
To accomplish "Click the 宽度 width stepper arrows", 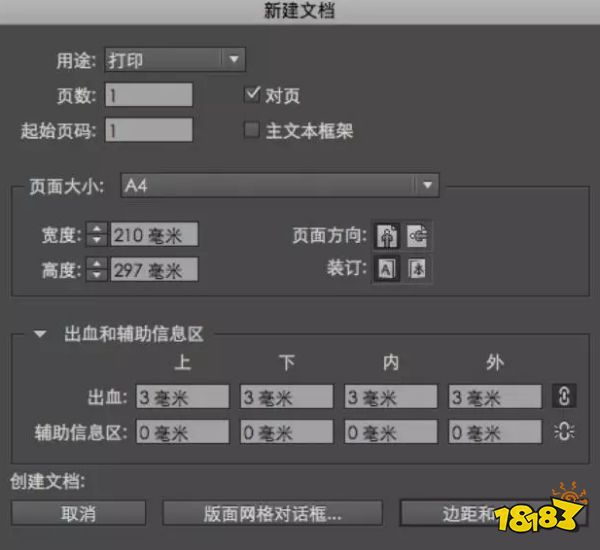I will 97,236.
